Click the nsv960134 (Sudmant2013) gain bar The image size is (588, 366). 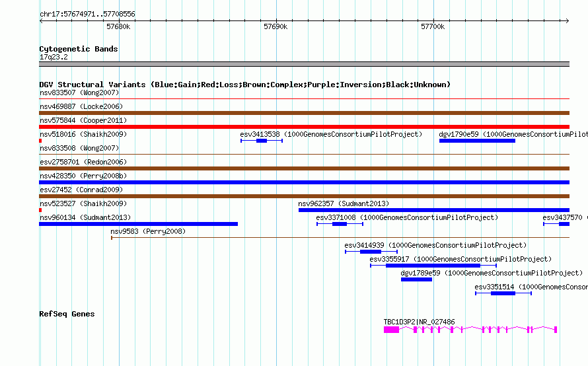tap(138, 224)
